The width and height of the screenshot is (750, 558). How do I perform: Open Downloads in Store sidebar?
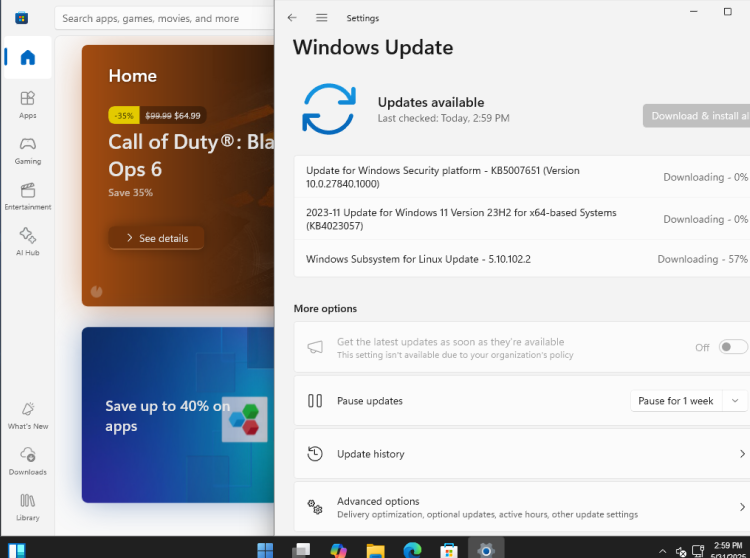coord(28,461)
